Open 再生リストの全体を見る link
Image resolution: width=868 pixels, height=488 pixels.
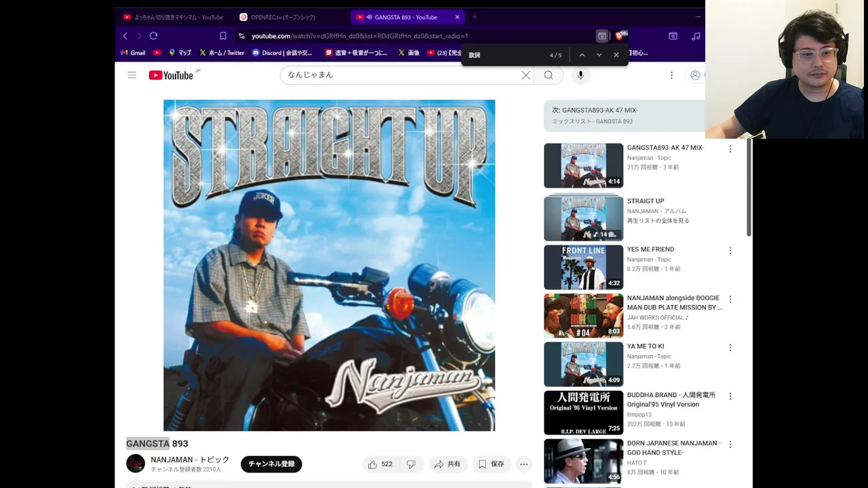658,221
